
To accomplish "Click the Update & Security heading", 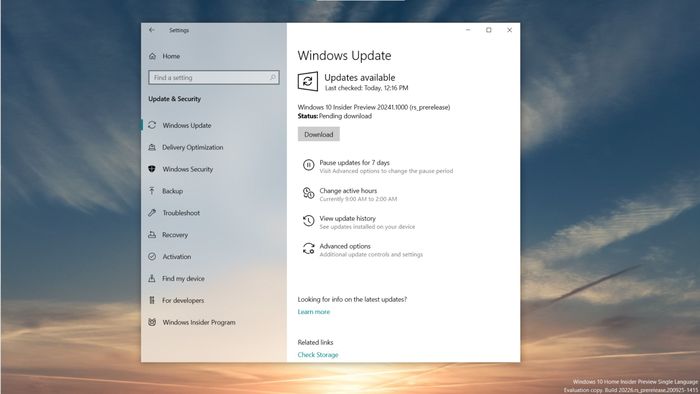I will click(x=175, y=99).
